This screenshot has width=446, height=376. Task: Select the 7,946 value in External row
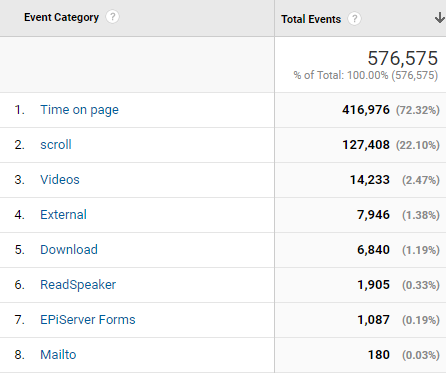point(373,215)
